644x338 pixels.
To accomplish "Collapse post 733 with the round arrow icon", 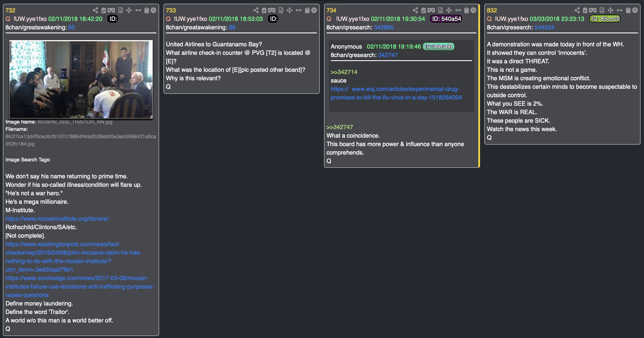I will 314,10.
